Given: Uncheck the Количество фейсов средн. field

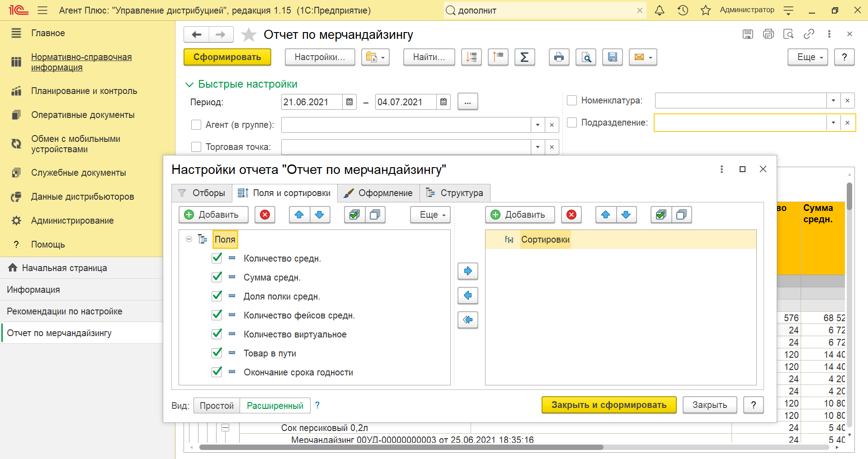Looking at the screenshot, I should pyautogui.click(x=217, y=315).
